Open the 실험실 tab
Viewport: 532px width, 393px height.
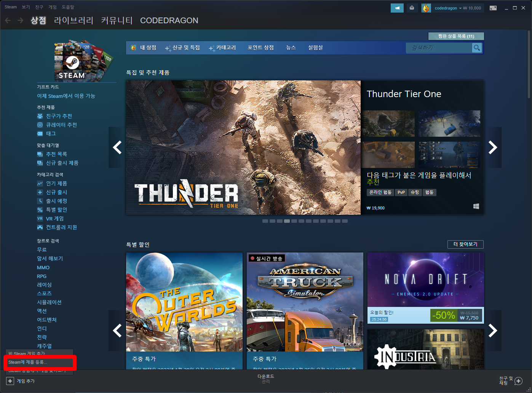(316, 48)
